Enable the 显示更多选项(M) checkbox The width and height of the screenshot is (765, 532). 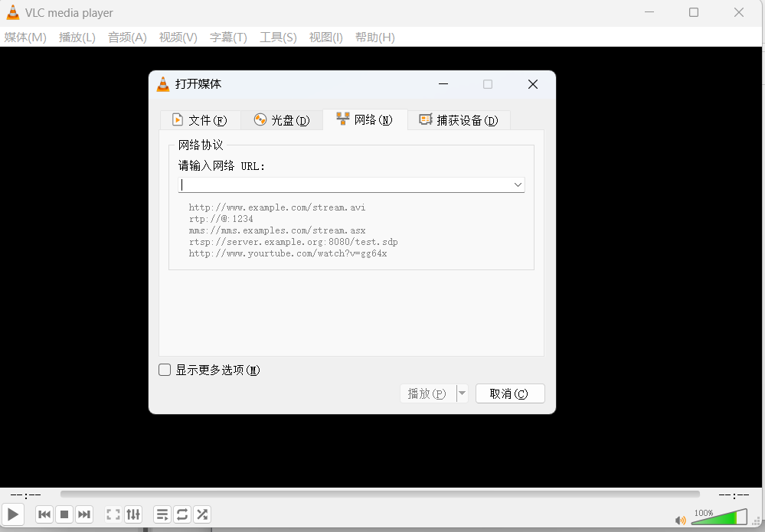(165, 370)
